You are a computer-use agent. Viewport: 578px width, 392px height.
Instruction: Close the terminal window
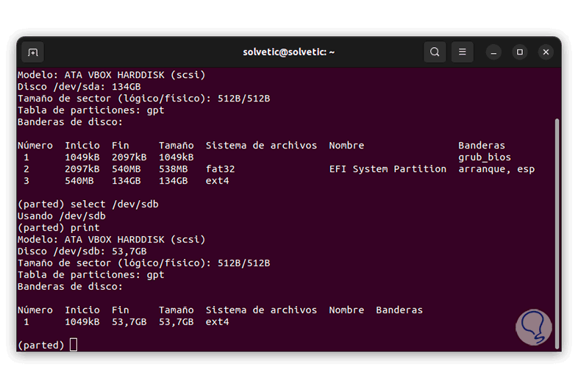(x=546, y=52)
